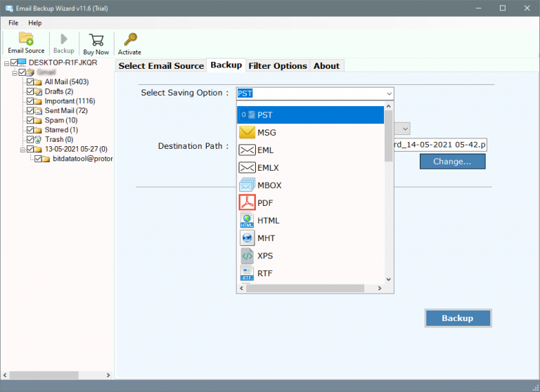Toggle the Spam folder checkbox
540x392 pixels.
click(30, 120)
